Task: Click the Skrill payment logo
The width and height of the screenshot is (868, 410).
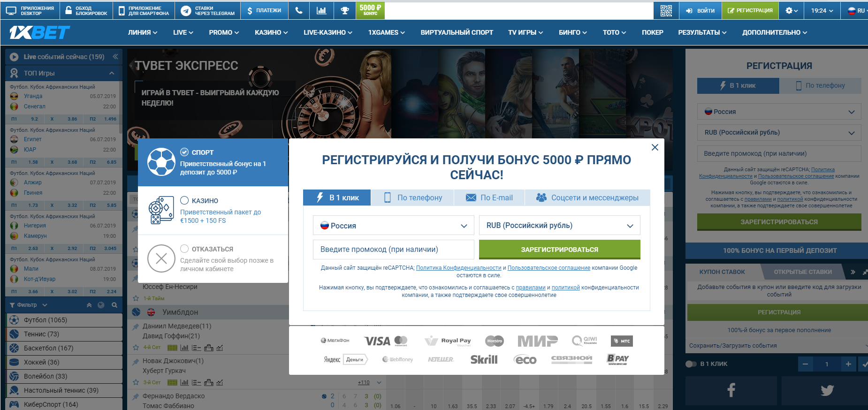Action: pos(484,359)
